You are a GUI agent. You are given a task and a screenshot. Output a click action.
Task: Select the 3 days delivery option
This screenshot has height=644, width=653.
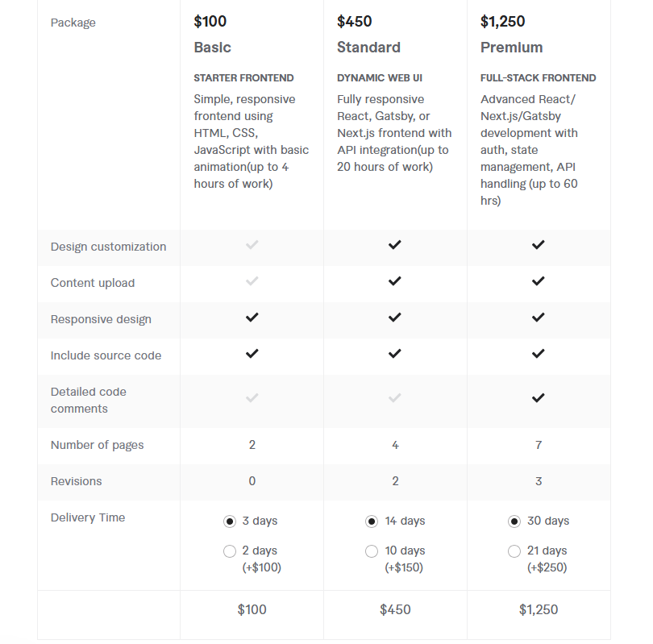pyautogui.click(x=230, y=521)
